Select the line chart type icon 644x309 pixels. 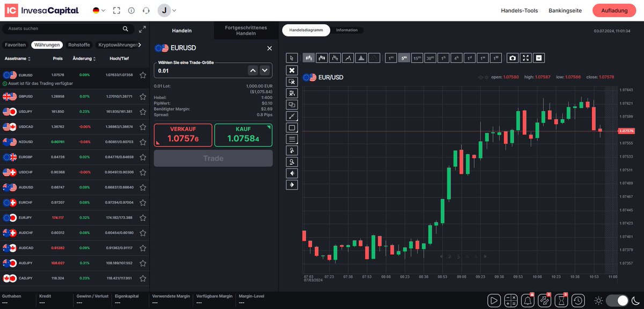click(348, 58)
